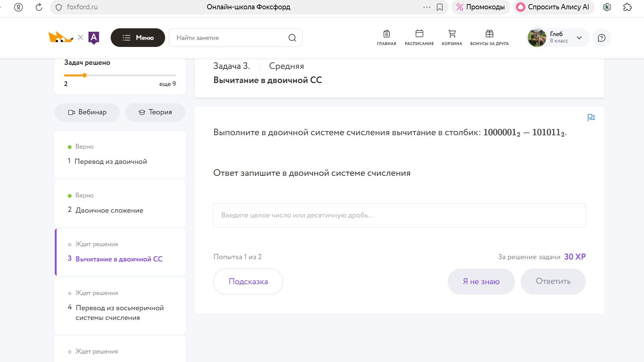Expand the Глеб profile dropdown chevron
644x362 pixels.
[x=579, y=38]
